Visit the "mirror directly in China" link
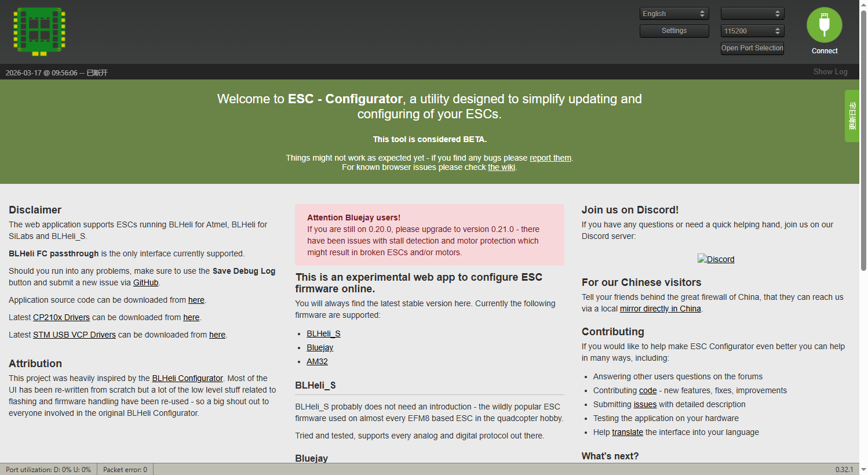The height and width of the screenshot is (475, 868). click(660, 309)
